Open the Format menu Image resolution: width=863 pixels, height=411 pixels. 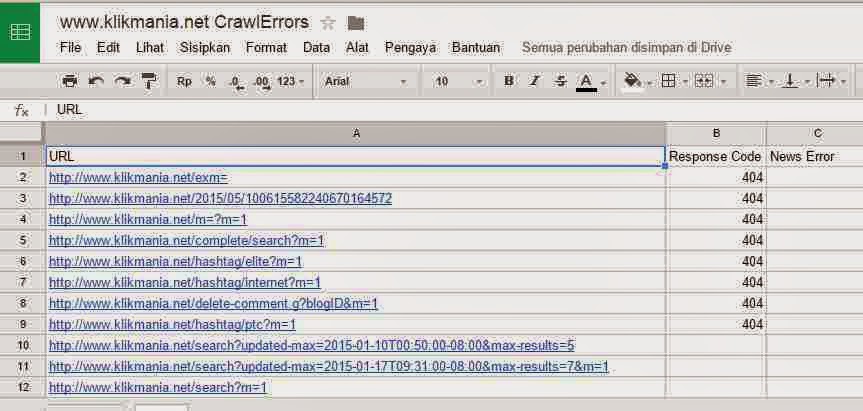click(266, 48)
